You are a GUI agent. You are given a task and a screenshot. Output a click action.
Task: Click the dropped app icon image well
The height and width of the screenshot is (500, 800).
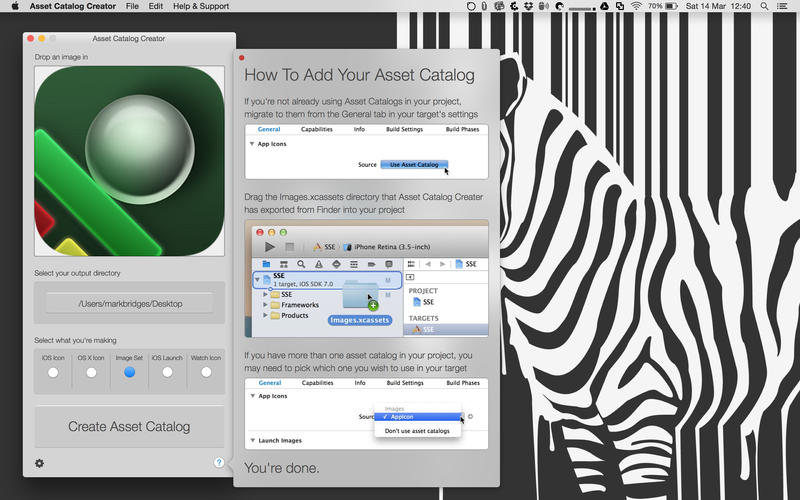(x=130, y=161)
